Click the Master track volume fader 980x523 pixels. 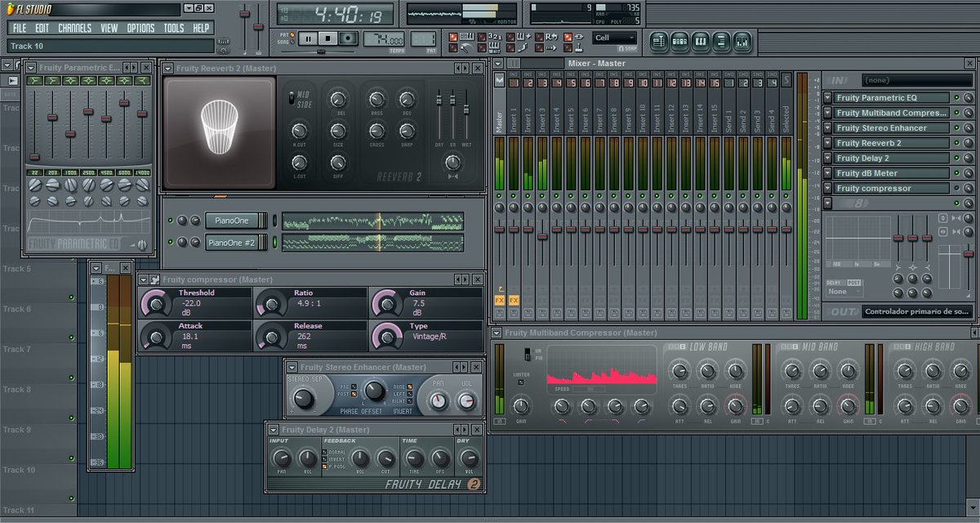pos(499,230)
